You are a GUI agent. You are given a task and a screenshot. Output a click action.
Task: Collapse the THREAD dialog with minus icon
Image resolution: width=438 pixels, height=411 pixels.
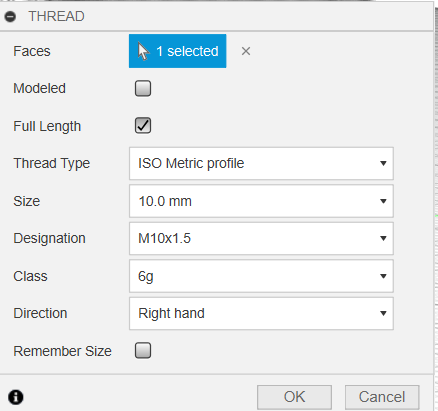point(10,16)
